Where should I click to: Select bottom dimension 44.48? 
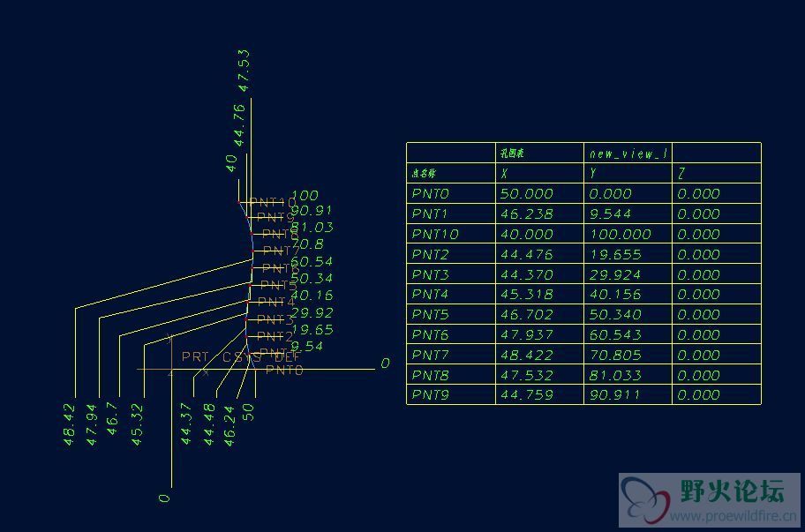[209, 424]
